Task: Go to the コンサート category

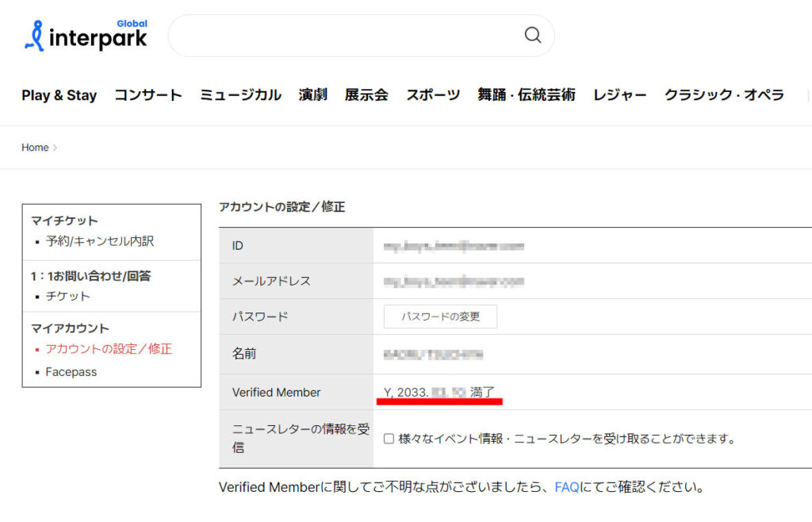Action: tap(148, 94)
